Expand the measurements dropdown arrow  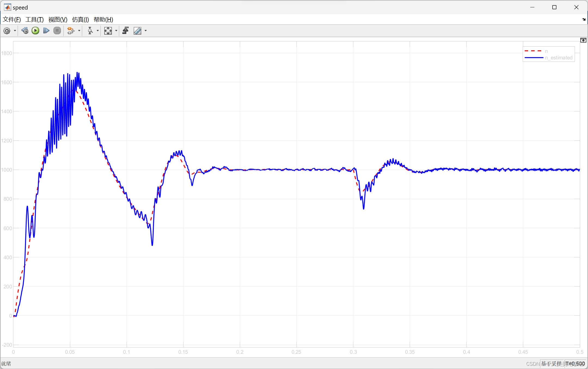(146, 31)
